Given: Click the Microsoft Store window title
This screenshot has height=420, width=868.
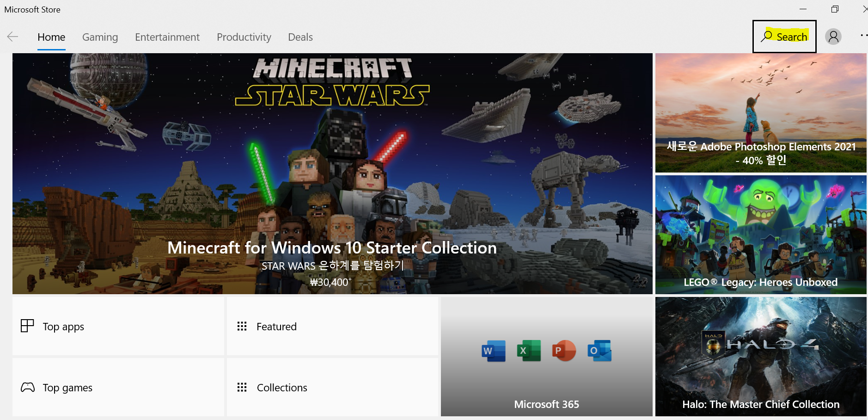Looking at the screenshot, I should point(32,9).
